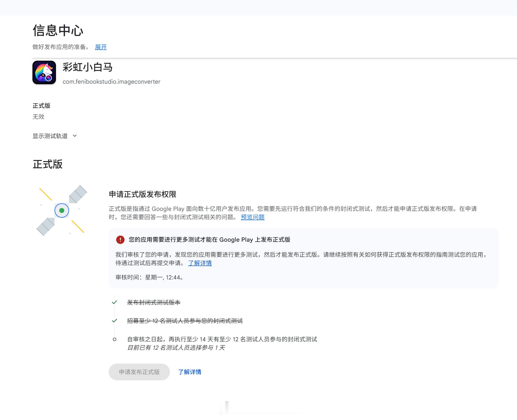Viewport: 517px width, 420px height.
Task: Click the small 正式版 label above 无效
Action: pyautogui.click(x=41, y=106)
